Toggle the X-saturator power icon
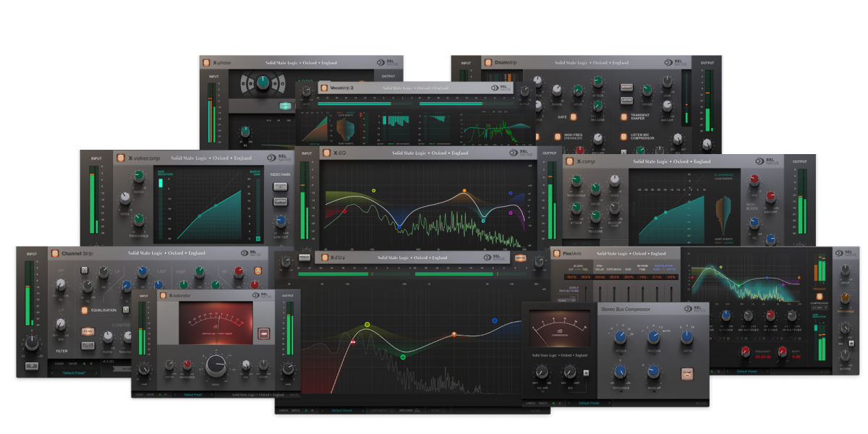Image resolution: width=868 pixels, height=434 pixels. [162, 295]
